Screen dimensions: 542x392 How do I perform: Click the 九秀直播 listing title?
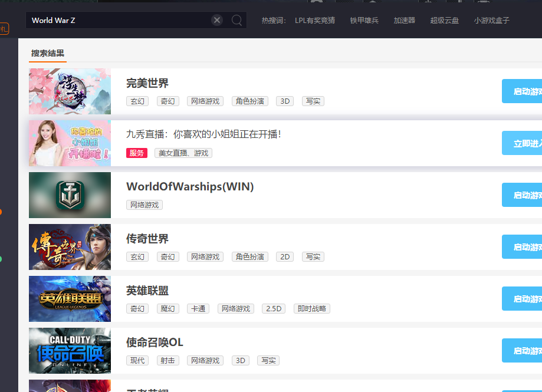(x=203, y=134)
